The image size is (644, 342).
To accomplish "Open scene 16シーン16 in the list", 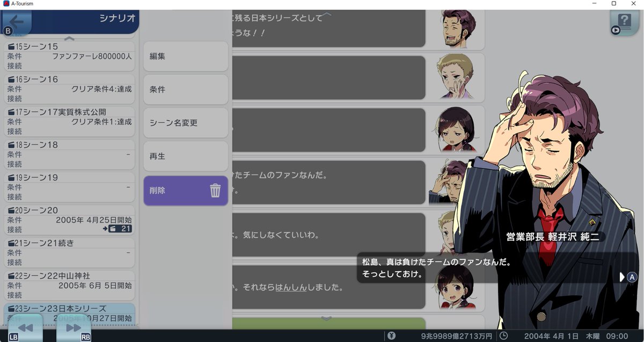I will (69, 89).
